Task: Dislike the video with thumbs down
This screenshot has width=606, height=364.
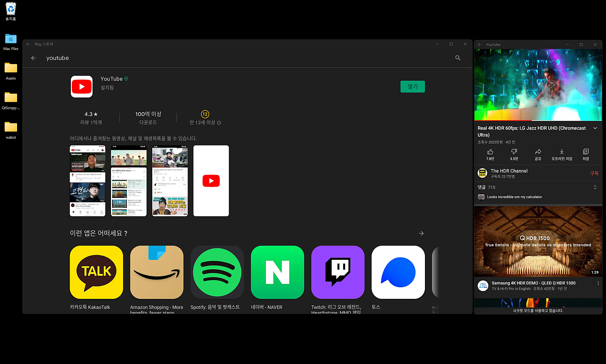Action: click(x=514, y=152)
